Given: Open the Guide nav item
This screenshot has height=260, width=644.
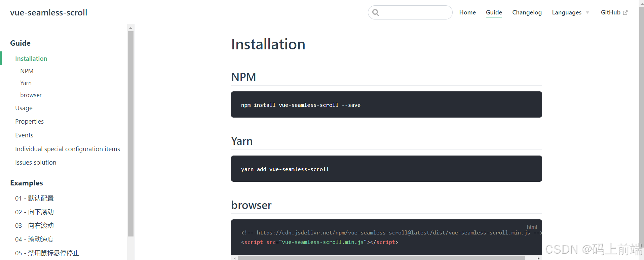Looking at the screenshot, I should (x=494, y=12).
